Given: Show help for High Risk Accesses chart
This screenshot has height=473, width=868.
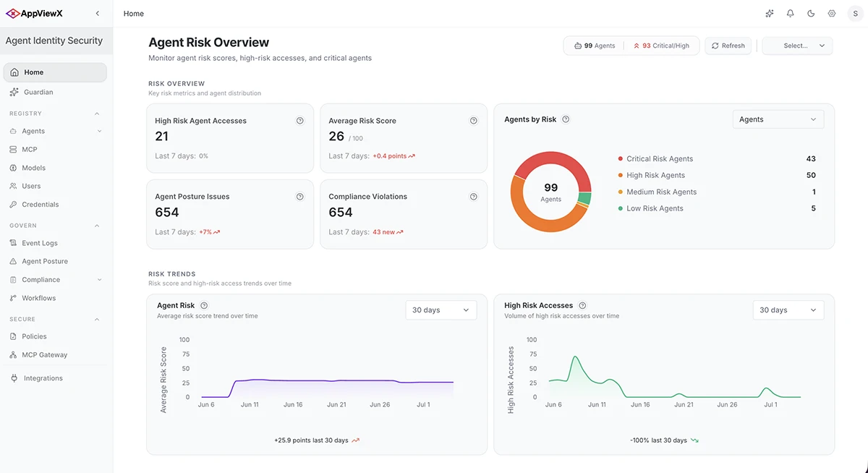Looking at the screenshot, I should click(582, 306).
